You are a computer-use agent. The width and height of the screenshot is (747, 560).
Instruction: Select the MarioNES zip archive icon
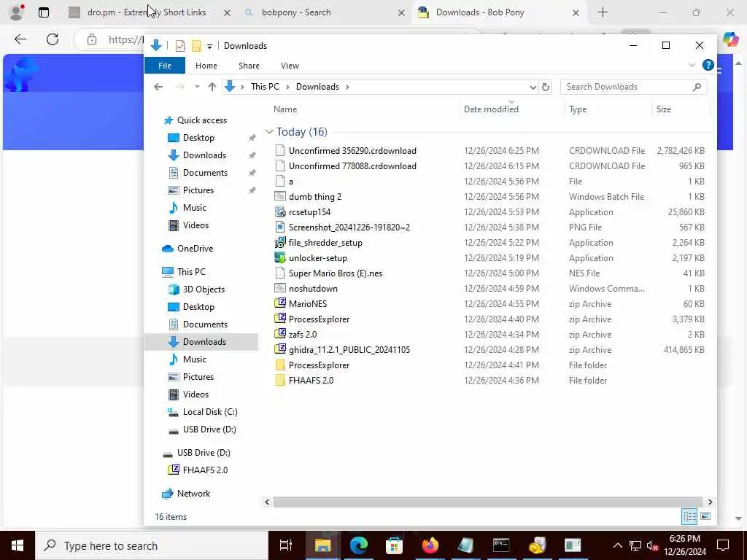(280, 303)
